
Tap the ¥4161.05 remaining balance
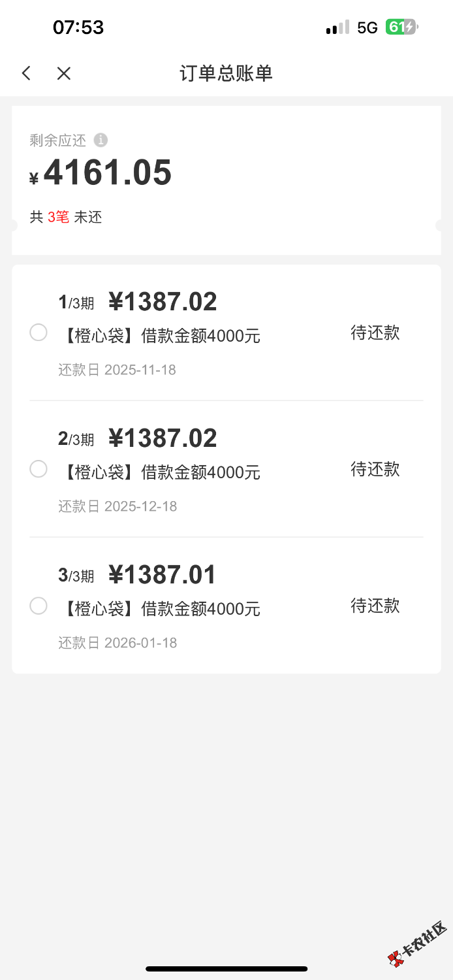[107, 173]
